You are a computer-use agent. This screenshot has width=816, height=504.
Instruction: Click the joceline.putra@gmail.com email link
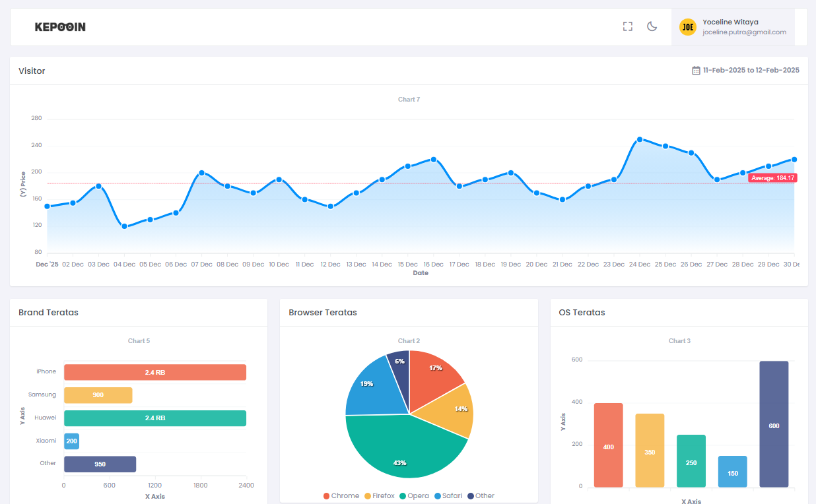tap(744, 32)
